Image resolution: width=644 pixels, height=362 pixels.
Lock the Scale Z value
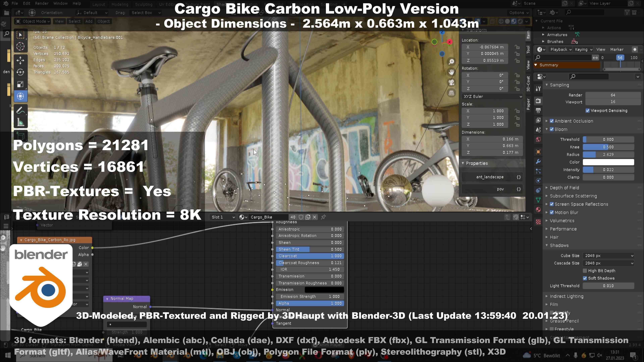517,124
